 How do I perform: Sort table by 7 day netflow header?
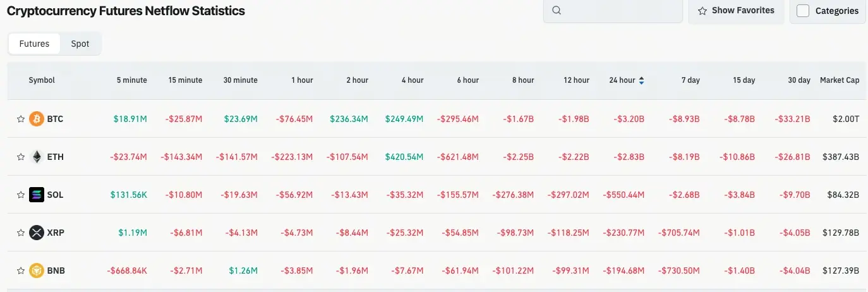pos(690,80)
